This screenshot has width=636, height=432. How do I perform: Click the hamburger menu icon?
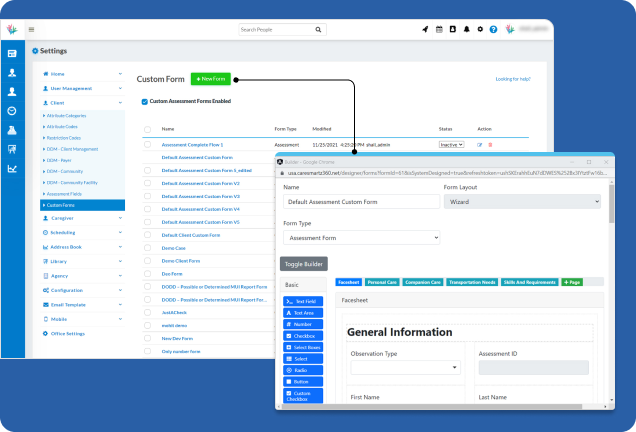31,30
